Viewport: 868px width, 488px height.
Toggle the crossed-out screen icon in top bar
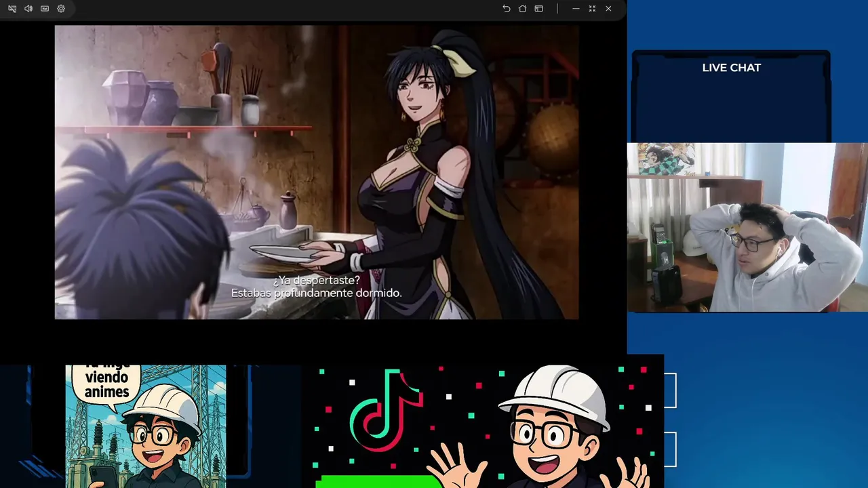(x=12, y=9)
